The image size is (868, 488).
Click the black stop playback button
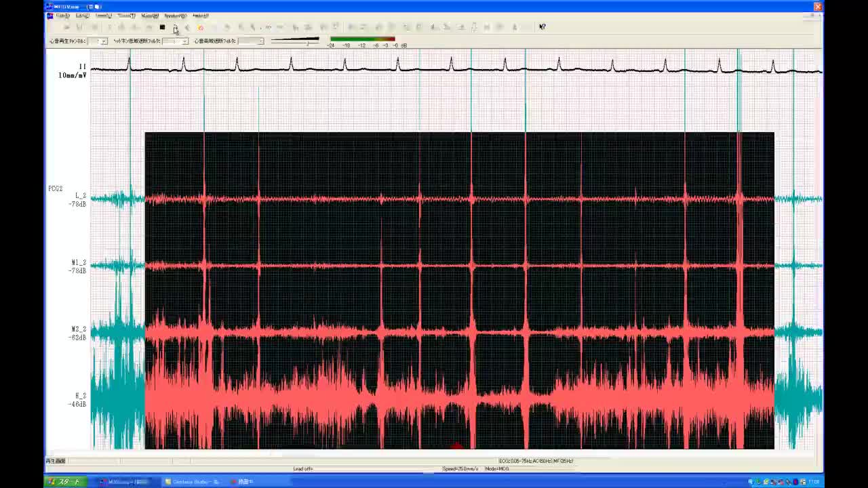[x=162, y=27]
